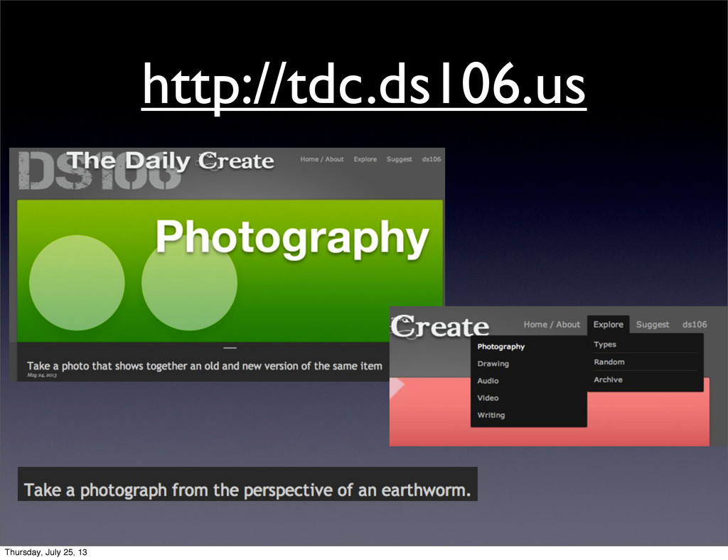
Task: Select the highlighted Explore tab
Action: pos(609,324)
